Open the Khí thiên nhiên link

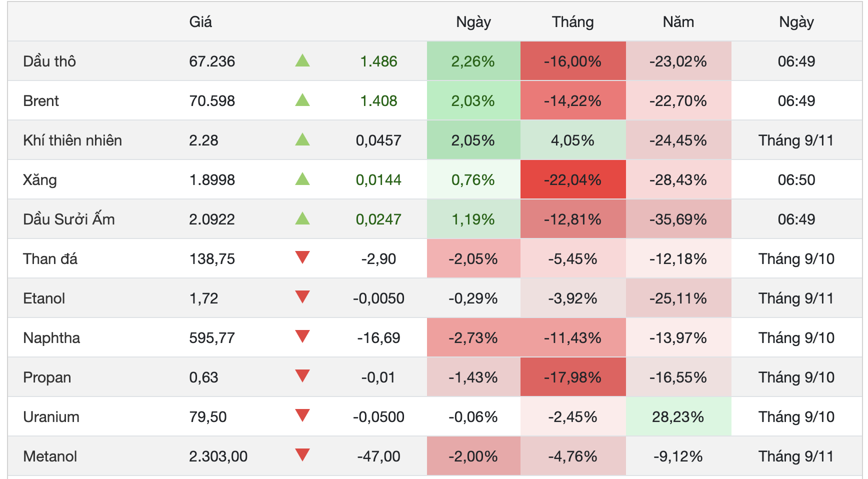click(x=72, y=140)
